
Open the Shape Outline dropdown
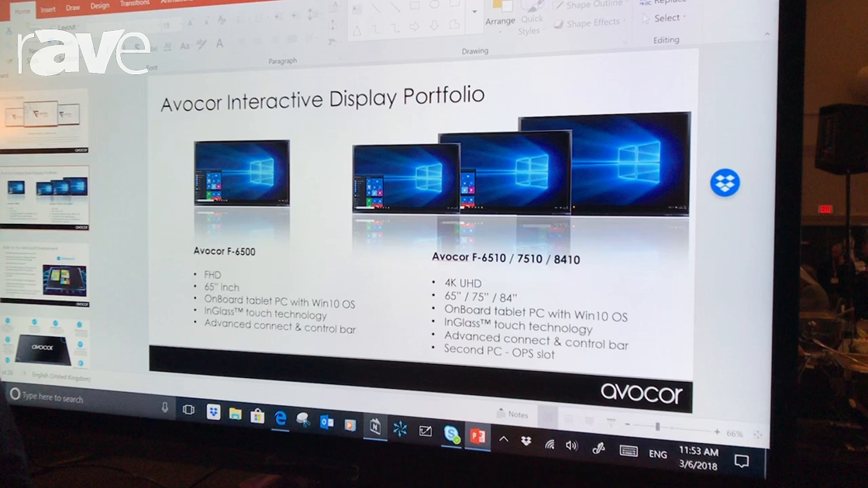click(x=589, y=5)
